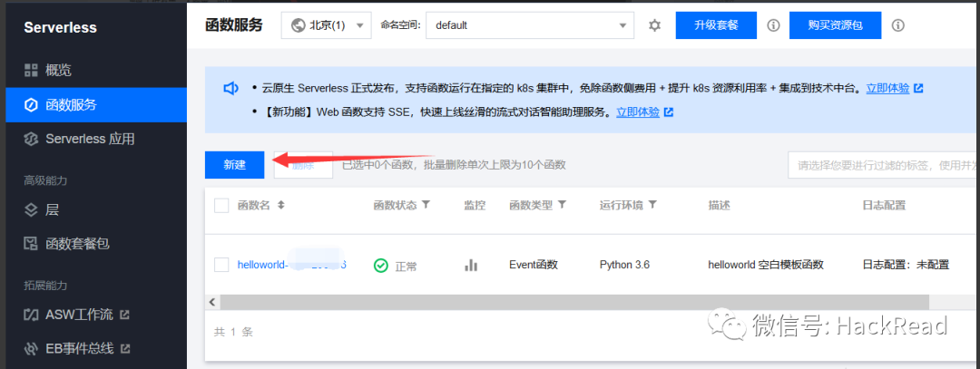The image size is (980, 369).
Task: Click the Serverless 应用 cube icon
Action: (31, 139)
